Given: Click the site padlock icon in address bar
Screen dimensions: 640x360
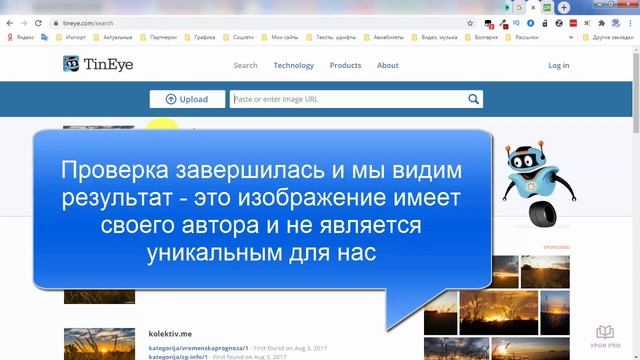Looking at the screenshot, I should pos(56,23).
